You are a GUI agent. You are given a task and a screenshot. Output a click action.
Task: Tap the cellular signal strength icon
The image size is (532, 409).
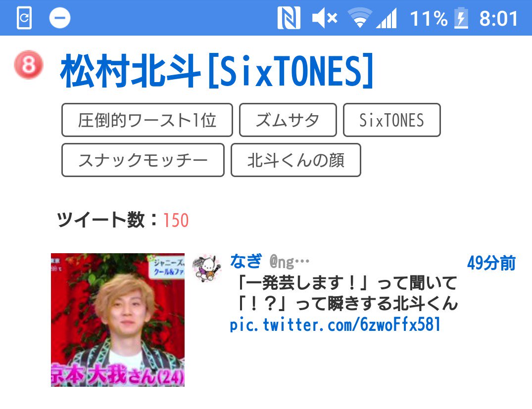click(387, 18)
